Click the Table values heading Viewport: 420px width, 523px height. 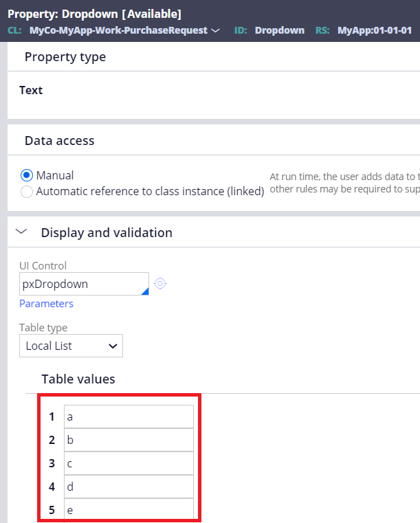point(78,379)
